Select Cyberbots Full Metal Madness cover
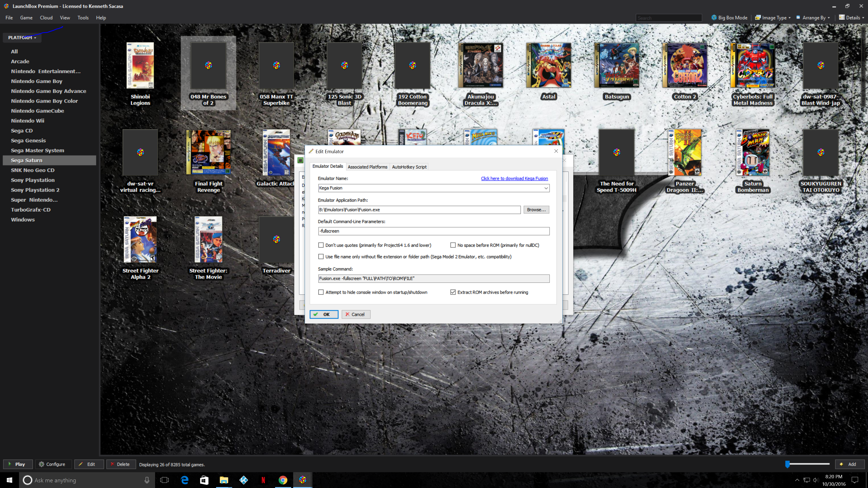868x488 pixels. point(753,65)
